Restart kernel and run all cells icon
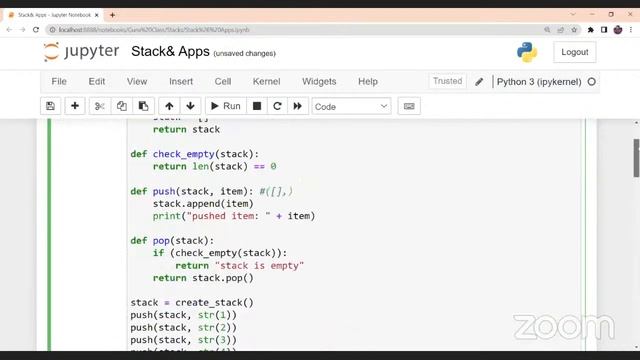The image size is (640, 360). (x=298, y=106)
